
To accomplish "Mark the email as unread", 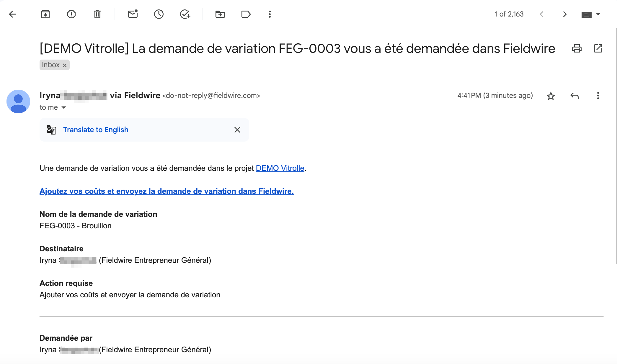I will click(133, 14).
